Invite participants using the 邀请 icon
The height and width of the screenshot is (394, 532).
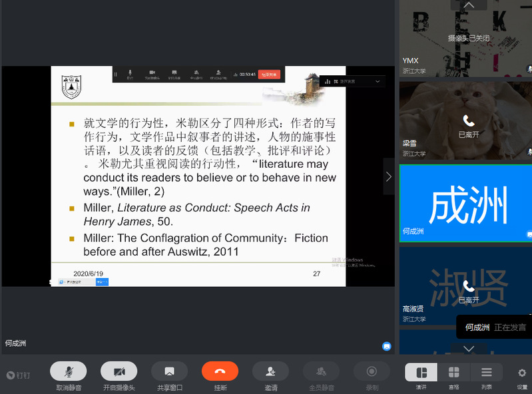click(270, 371)
